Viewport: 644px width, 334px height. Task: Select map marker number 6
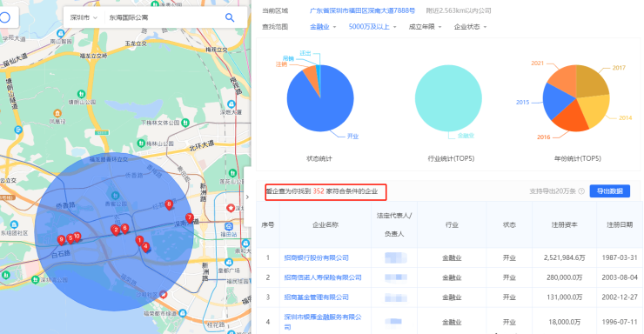tap(124, 229)
